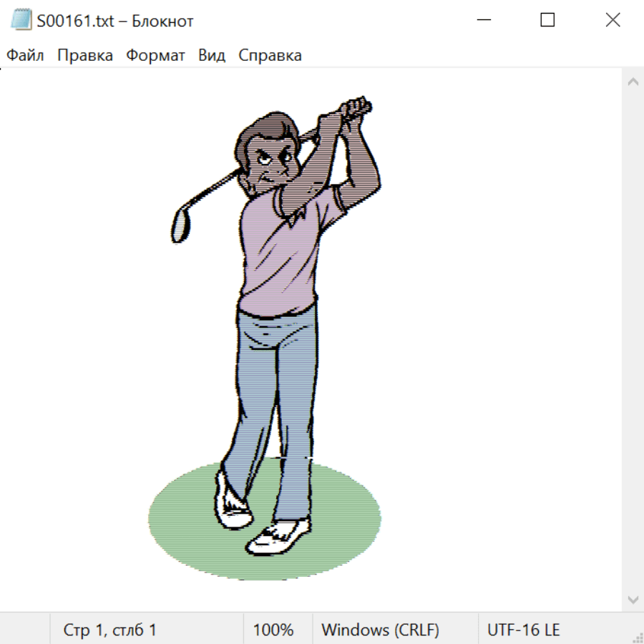Click the Windows (CRLF) status field
This screenshot has height=644, width=644.
pos(380,630)
